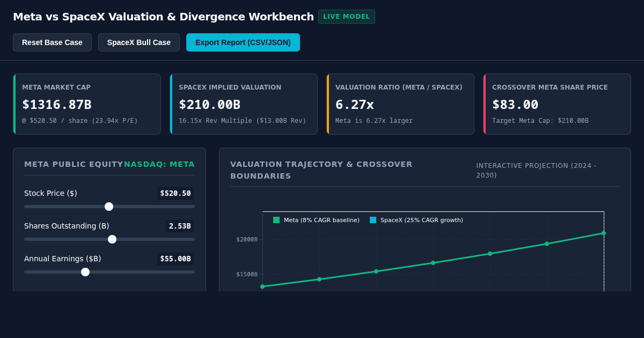This screenshot has height=338, width=644.
Task: Click the SpaceX (25% CAGR growth) legend label
Action: pyautogui.click(x=422, y=220)
